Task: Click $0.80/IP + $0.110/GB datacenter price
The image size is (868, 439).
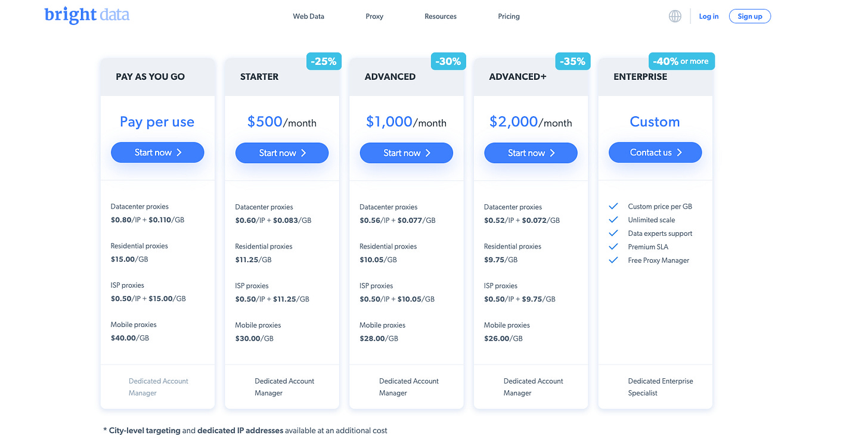Action: 148,220
